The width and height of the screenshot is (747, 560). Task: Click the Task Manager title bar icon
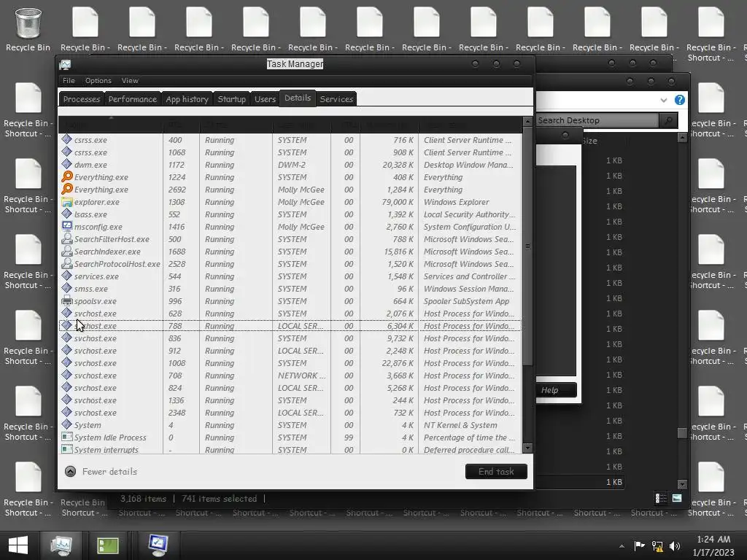coord(65,64)
